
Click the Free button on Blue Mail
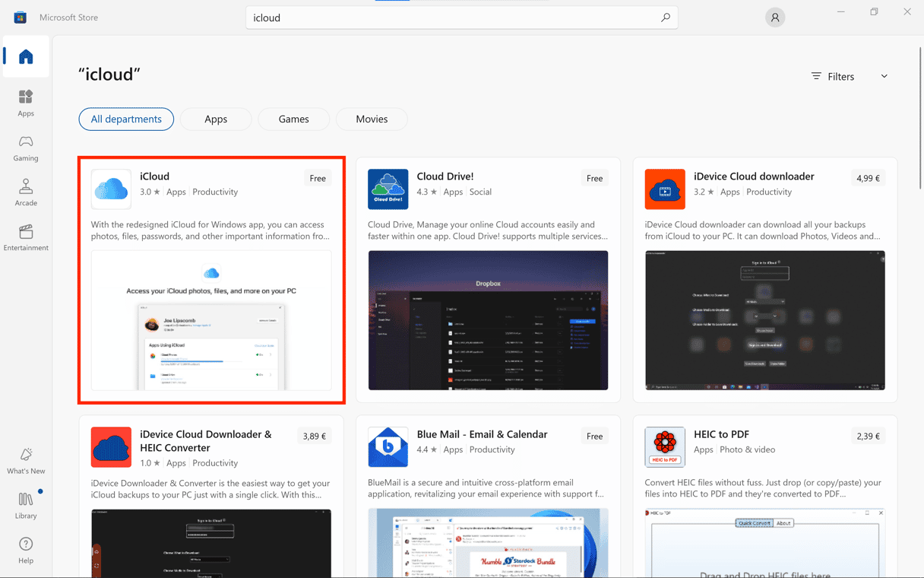(594, 437)
